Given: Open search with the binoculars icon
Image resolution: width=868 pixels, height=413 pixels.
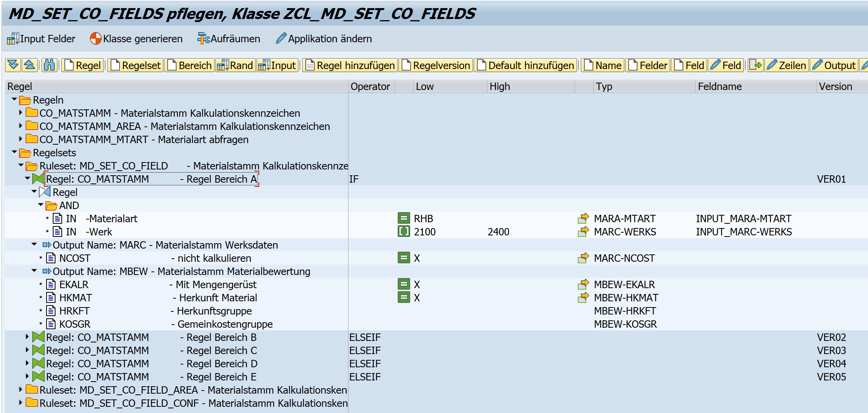Looking at the screenshot, I should tap(49, 65).
